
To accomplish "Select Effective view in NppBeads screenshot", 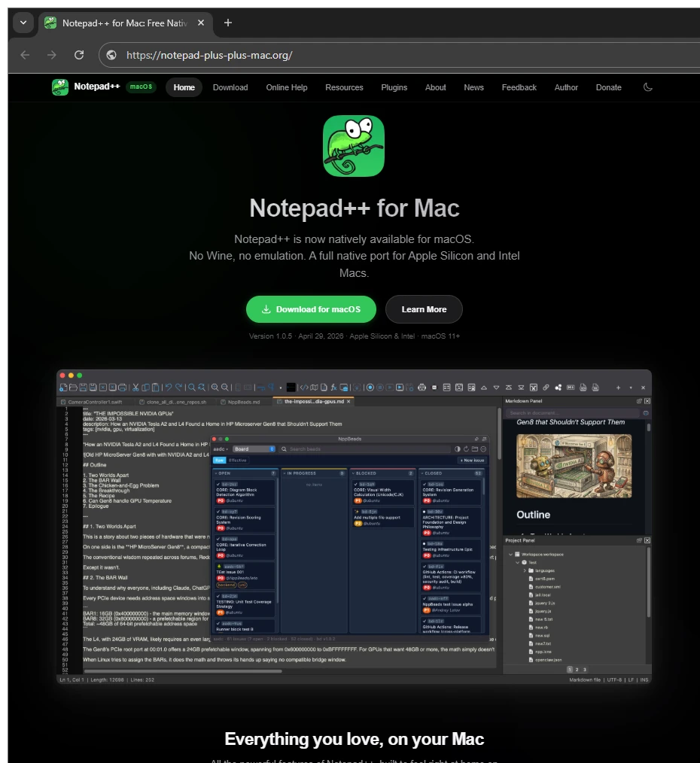I will click(238, 461).
